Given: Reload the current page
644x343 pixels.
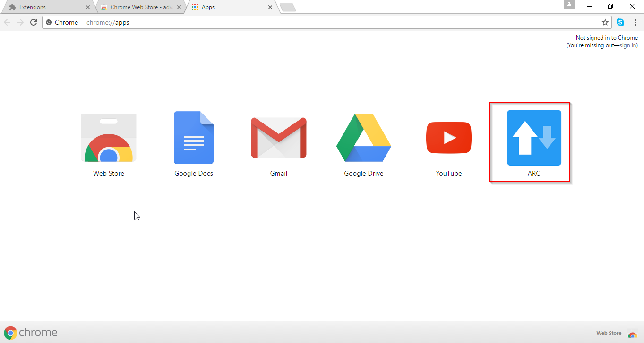Looking at the screenshot, I should click(x=34, y=22).
